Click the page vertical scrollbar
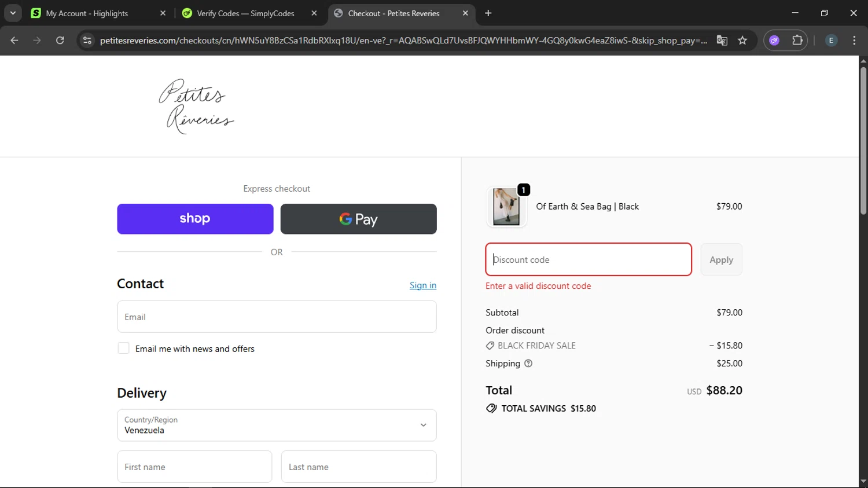The image size is (868, 488). coord(863,141)
